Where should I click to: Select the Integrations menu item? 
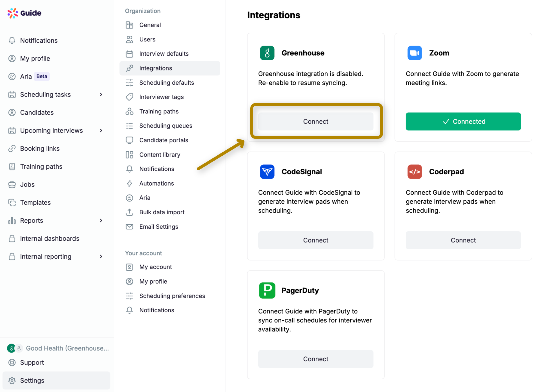click(170, 68)
